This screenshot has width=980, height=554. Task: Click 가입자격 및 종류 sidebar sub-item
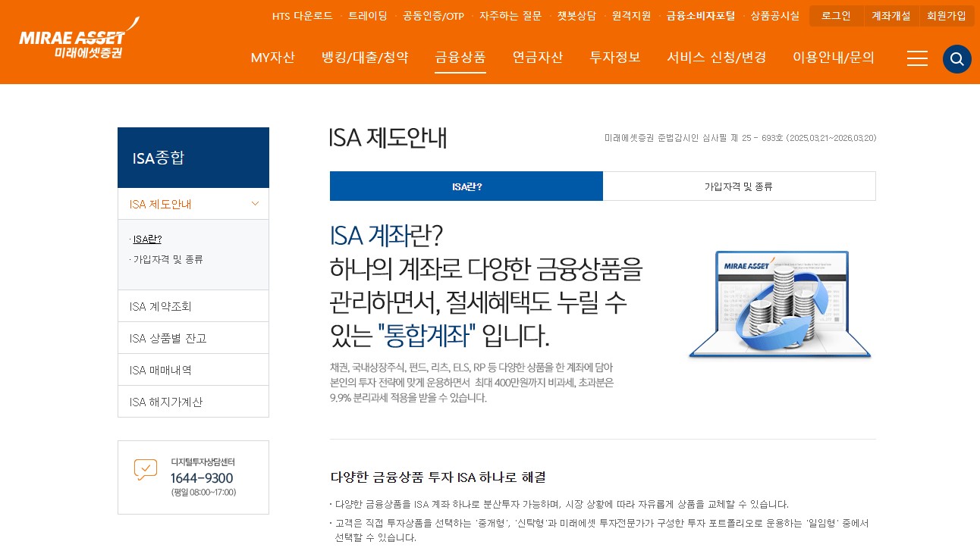click(x=168, y=259)
